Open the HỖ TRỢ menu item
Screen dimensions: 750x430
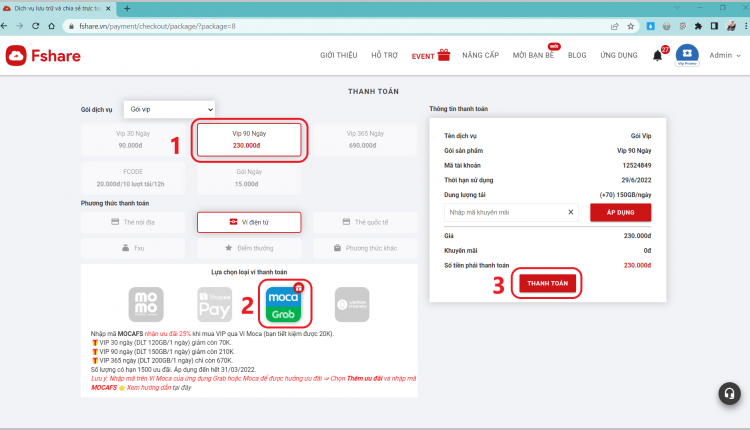tap(385, 55)
